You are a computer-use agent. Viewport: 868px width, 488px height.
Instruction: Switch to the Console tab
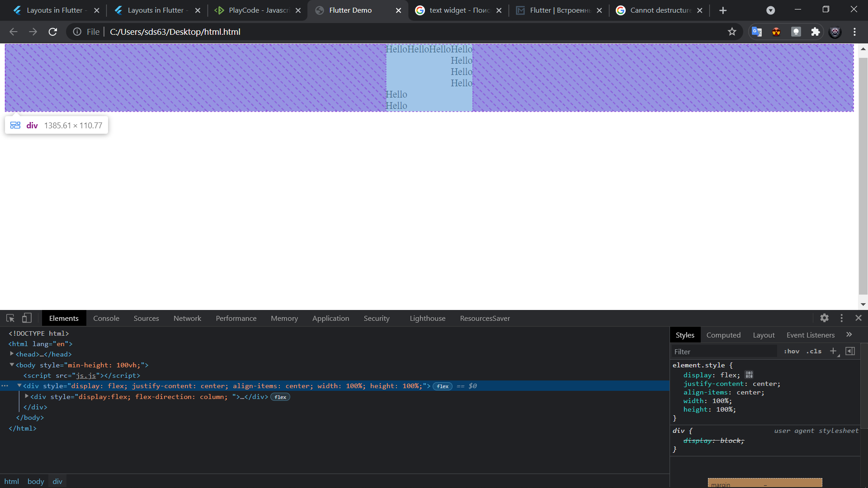pyautogui.click(x=106, y=318)
